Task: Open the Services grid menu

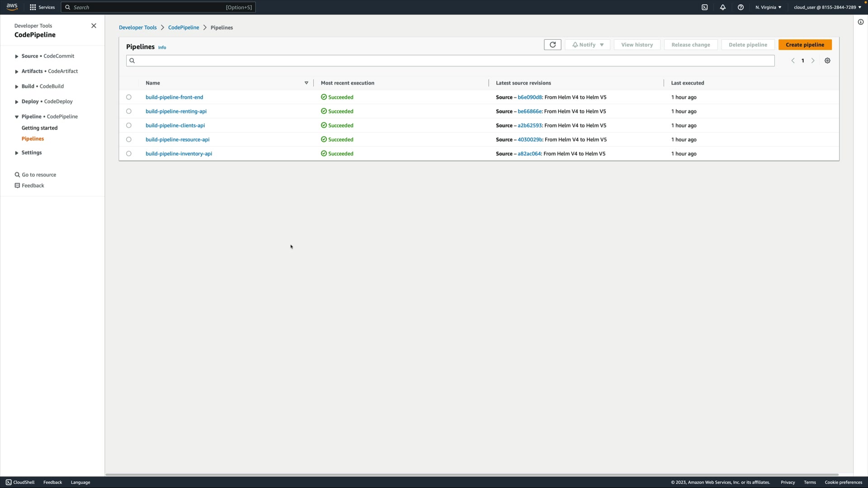Action: click(x=42, y=7)
